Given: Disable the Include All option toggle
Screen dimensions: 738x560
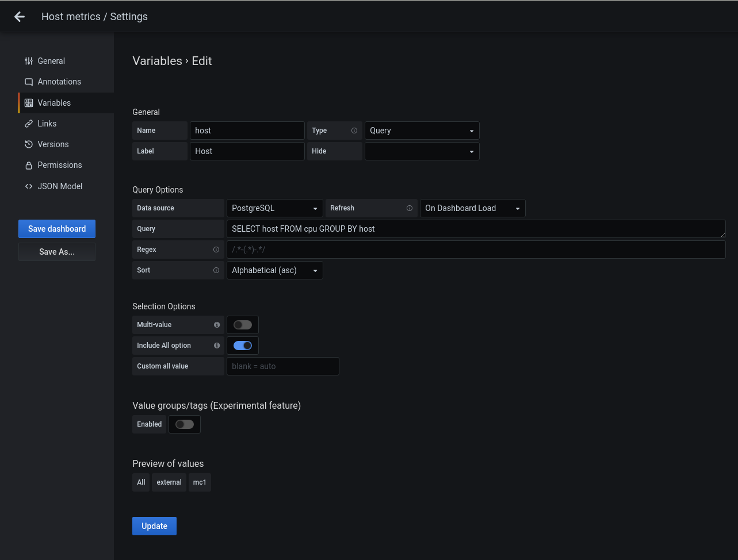Looking at the screenshot, I should (242, 346).
